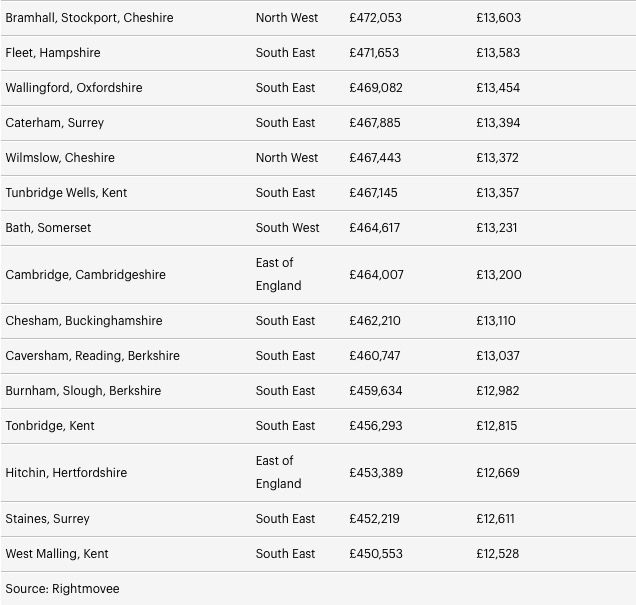Click the Source: Rightmovee footer text

(x=62, y=589)
